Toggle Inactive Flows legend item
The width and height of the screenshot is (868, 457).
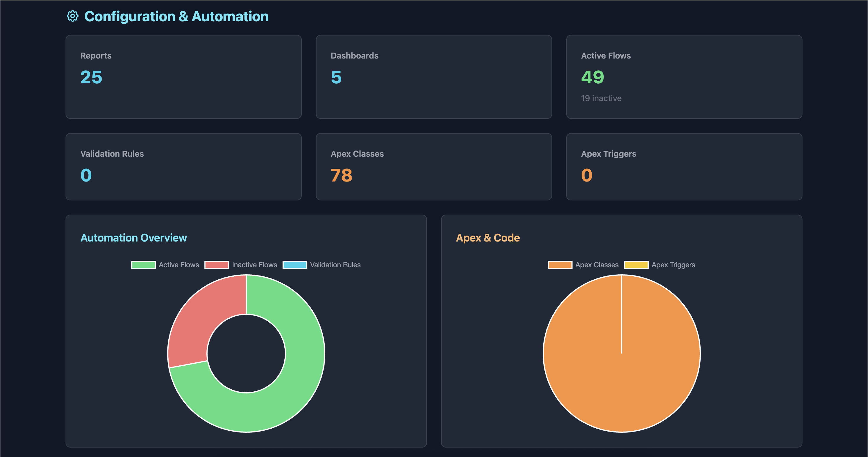pyautogui.click(x=254, y=265)
